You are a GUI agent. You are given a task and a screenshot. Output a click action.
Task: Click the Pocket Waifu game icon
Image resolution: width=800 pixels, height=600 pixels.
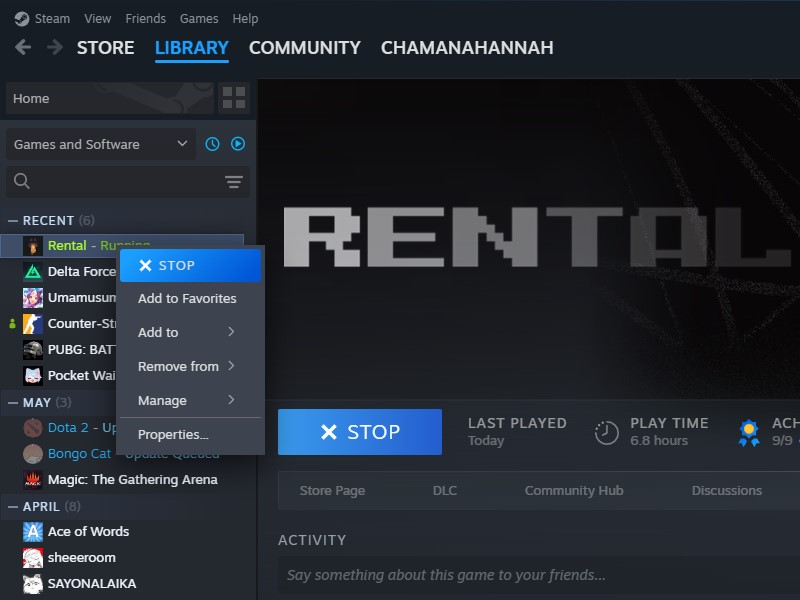point(33,376)
